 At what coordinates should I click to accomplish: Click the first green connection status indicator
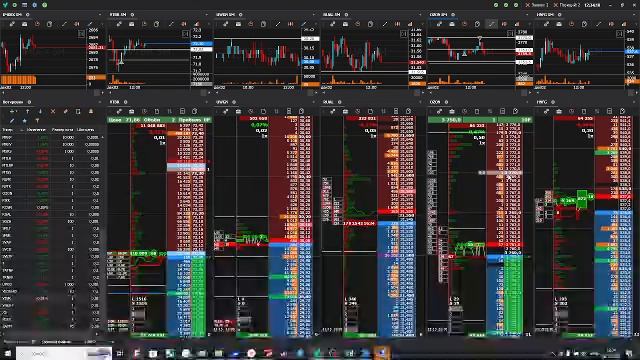pos(496,5)
